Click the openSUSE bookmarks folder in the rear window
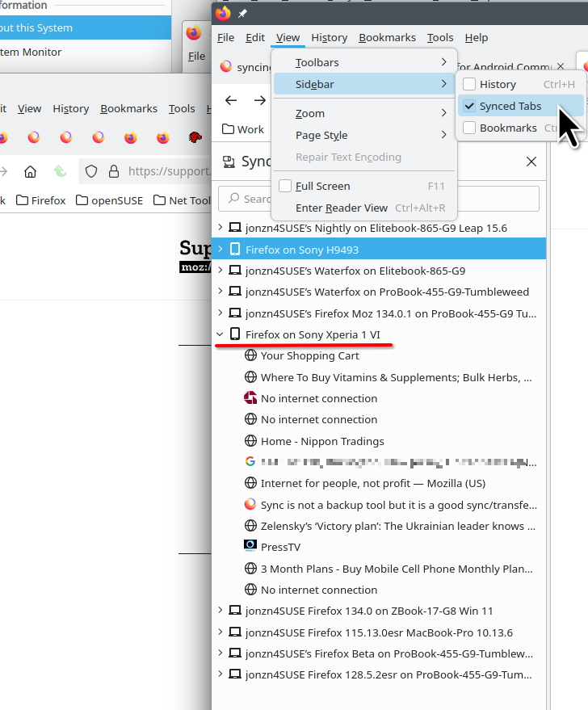Viewport: 588px width, 710px height. [109, 200]
